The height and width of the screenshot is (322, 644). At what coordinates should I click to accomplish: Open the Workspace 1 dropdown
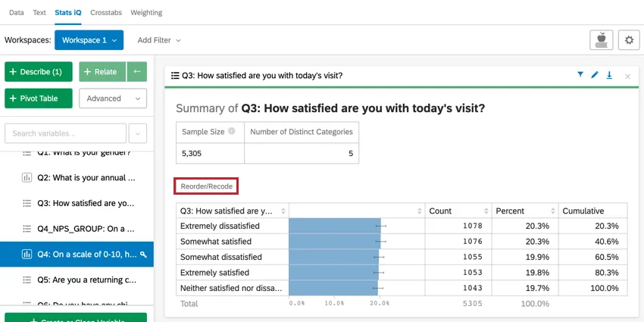tap(89, 40)
